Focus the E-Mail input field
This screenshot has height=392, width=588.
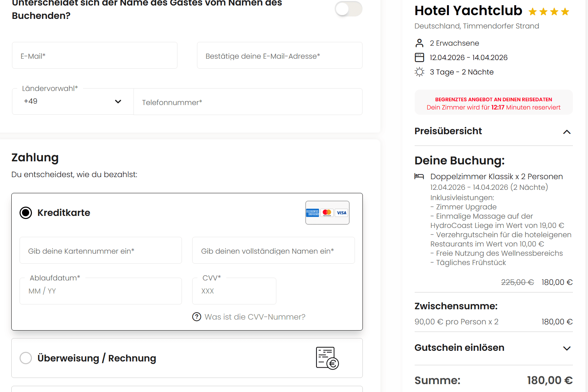pos(95,56)
